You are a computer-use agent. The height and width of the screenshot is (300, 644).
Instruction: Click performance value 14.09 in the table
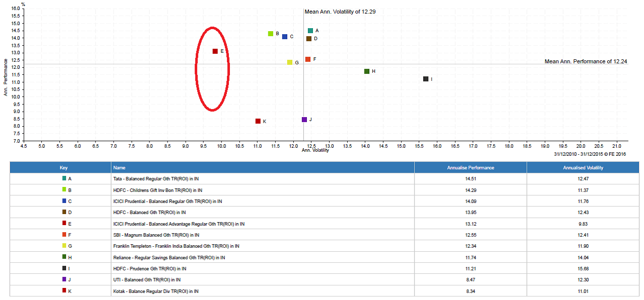pyautogui.click(x=471, y=202)
